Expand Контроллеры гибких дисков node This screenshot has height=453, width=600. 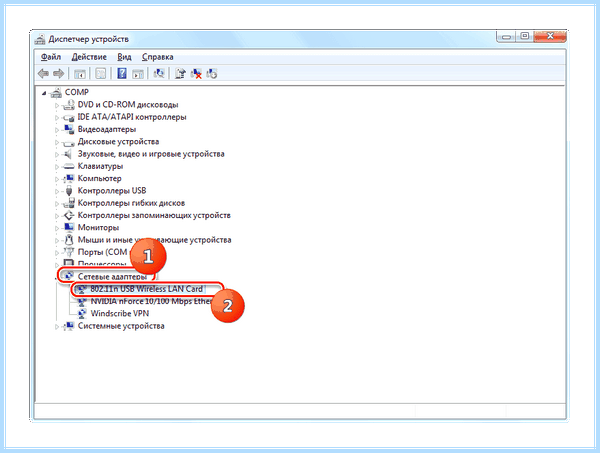(x=57, y=204)
